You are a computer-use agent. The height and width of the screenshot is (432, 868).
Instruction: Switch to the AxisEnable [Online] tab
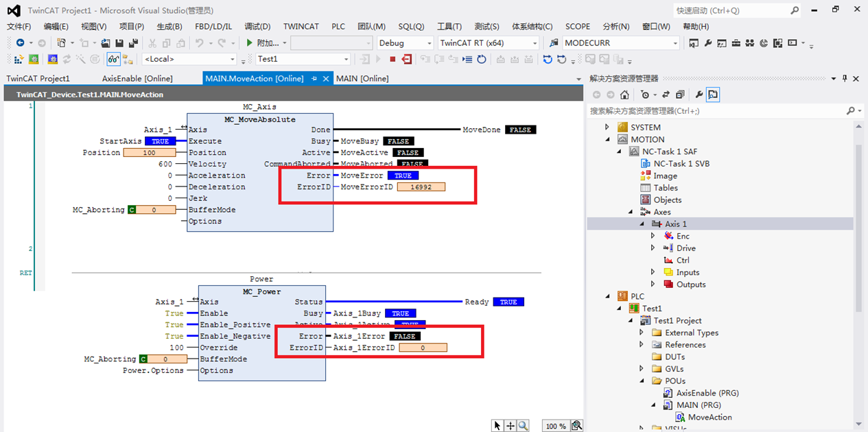137,78
